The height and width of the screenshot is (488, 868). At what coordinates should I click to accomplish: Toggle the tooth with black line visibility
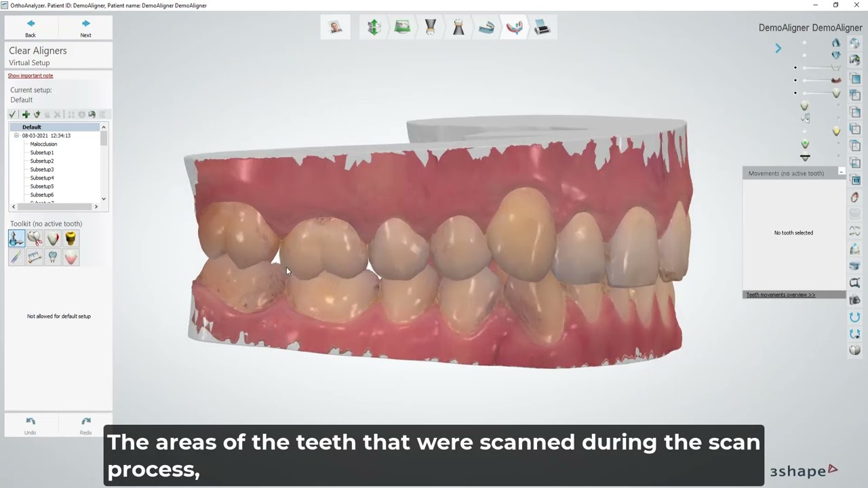point(805,157)
